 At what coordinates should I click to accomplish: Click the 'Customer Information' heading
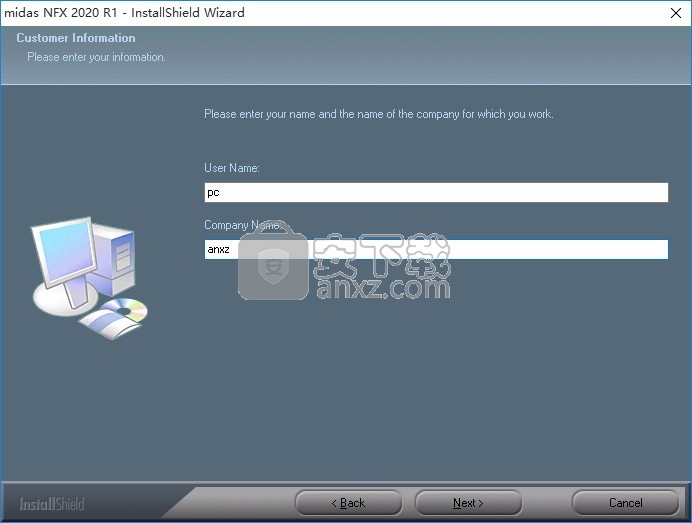pos(76,38)
